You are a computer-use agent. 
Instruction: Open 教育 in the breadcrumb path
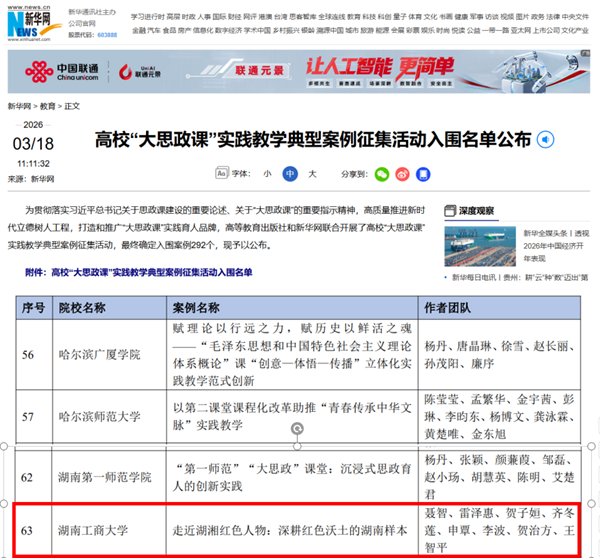coord(47,105)
